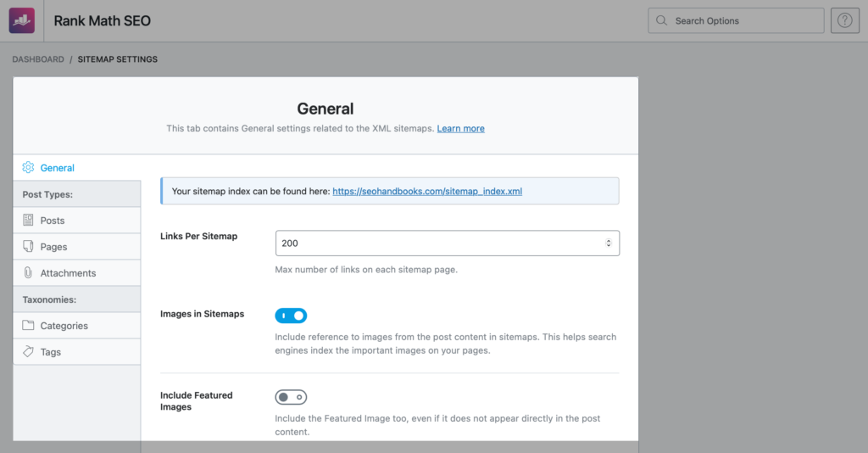The image size is (868, 453).
Task: Click the Sitemap Settings breadcrumb text
Action: 117,59
